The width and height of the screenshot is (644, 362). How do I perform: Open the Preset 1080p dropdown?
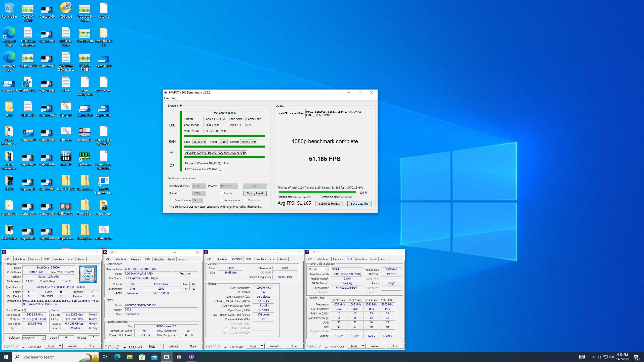pyautogui.click(x=199, y=193)
